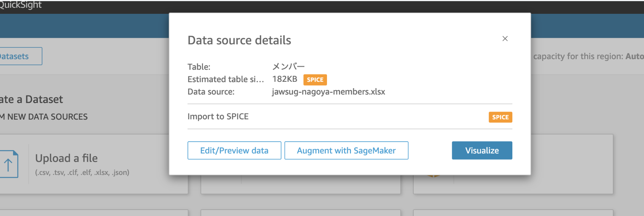The image size is (644, 216).
Task: Click the SPICE badge beside 182KB
Action: [x=315, y=80]
